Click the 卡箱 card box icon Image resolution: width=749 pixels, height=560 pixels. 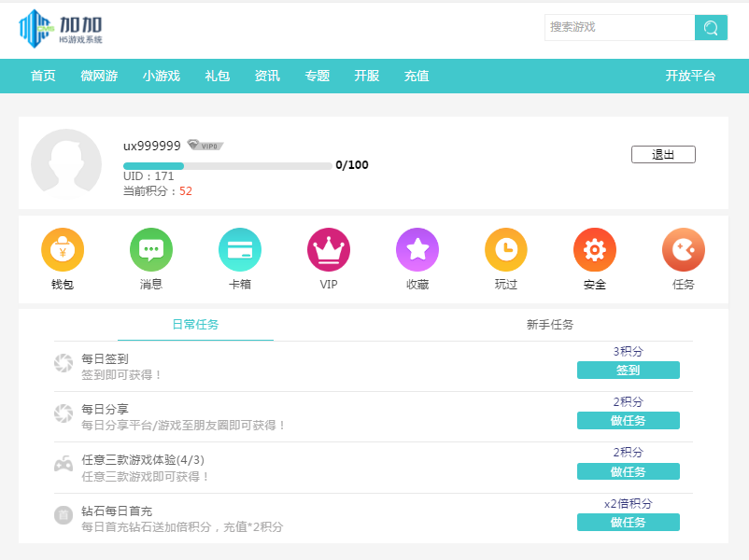click(x=240, y=250)
